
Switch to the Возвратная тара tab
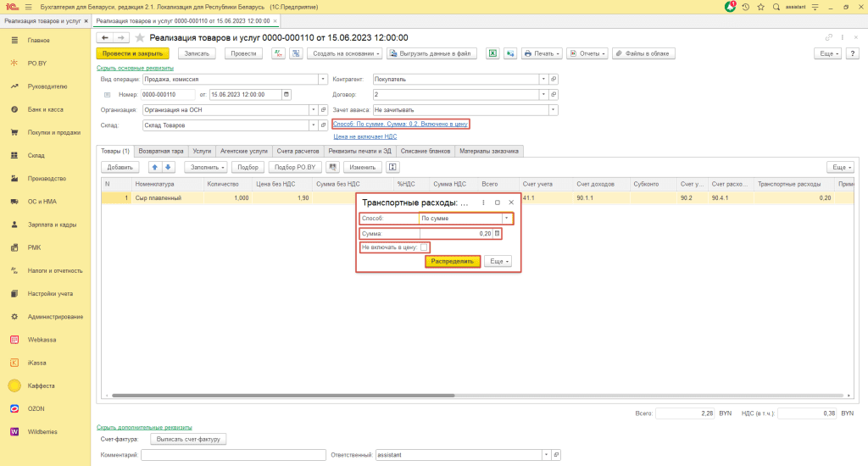160,151
